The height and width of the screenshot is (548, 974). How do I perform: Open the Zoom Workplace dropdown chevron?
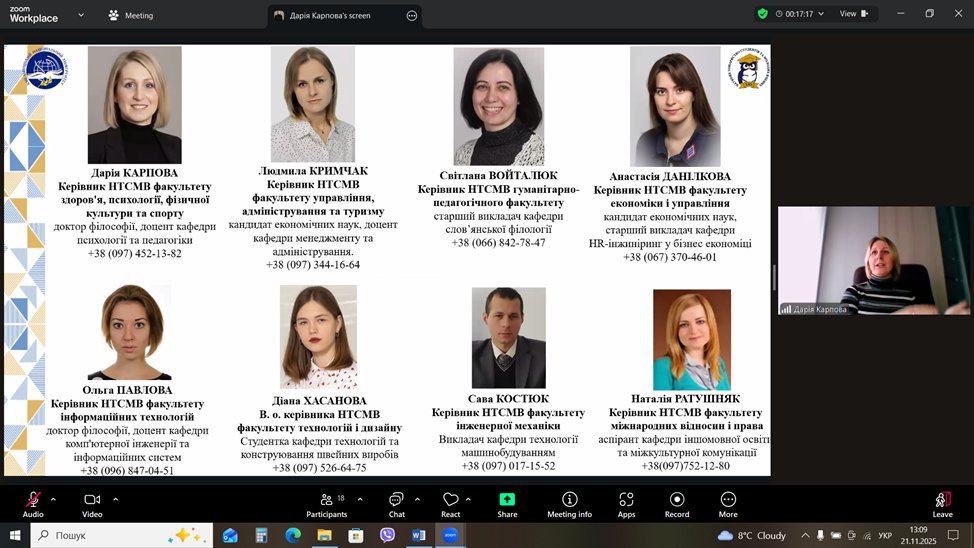pyautogui.click(x=81, y=15)
